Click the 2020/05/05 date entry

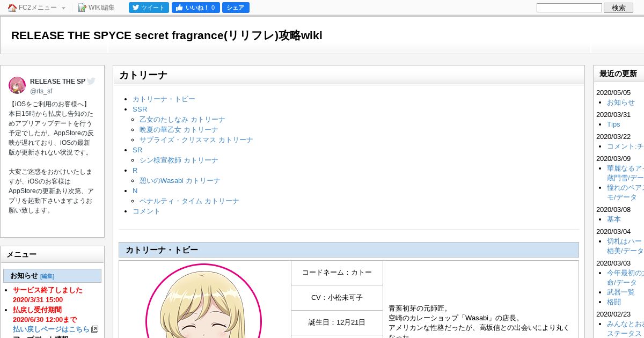point(613,93)
